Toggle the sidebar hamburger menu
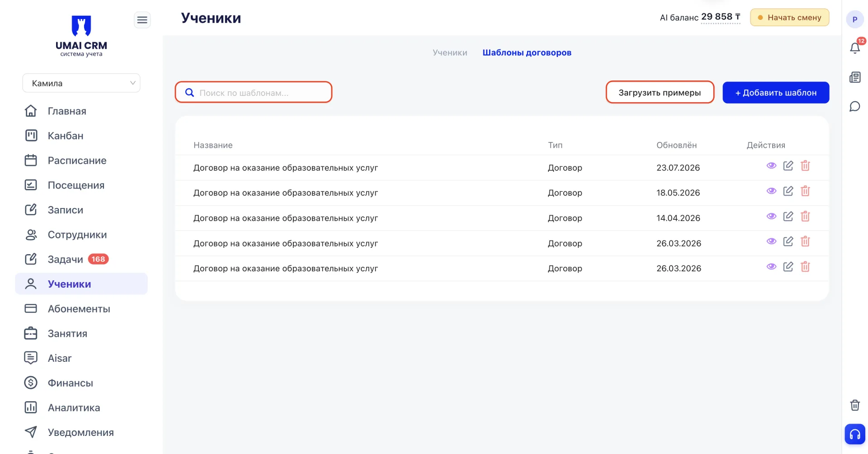This screenshot has width=868, height=454. 142,20
